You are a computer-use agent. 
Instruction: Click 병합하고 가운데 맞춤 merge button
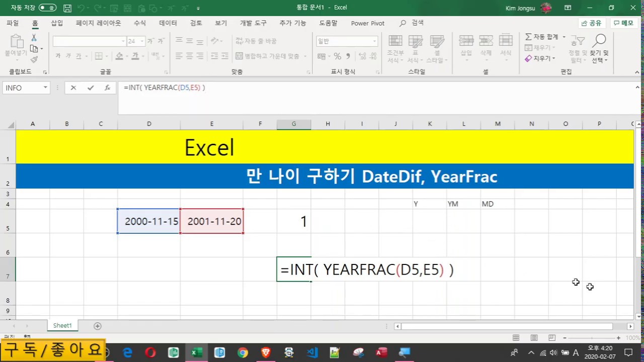(x=268, y=56)
